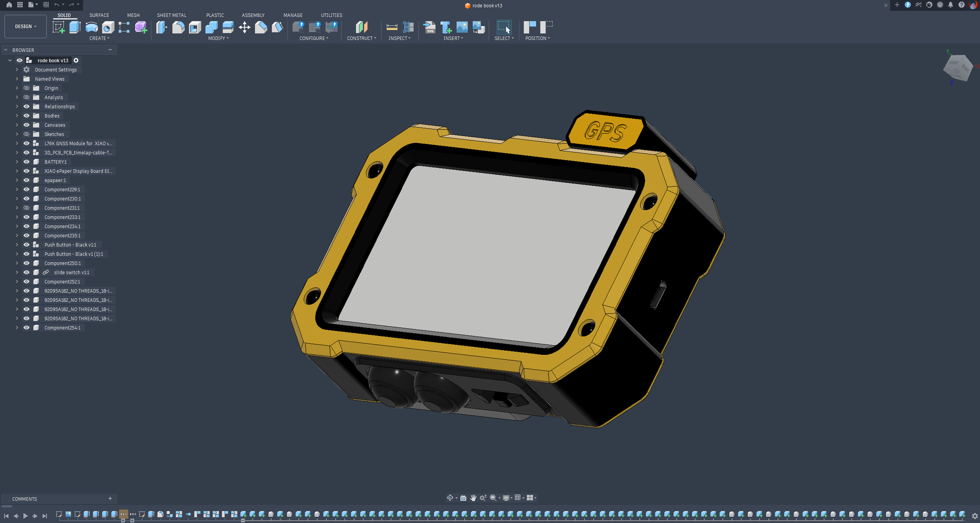Select the Create Sketch tool
The width and height of the screenshot is (980, 523).
pyautogui.click(x=59, y=27)
